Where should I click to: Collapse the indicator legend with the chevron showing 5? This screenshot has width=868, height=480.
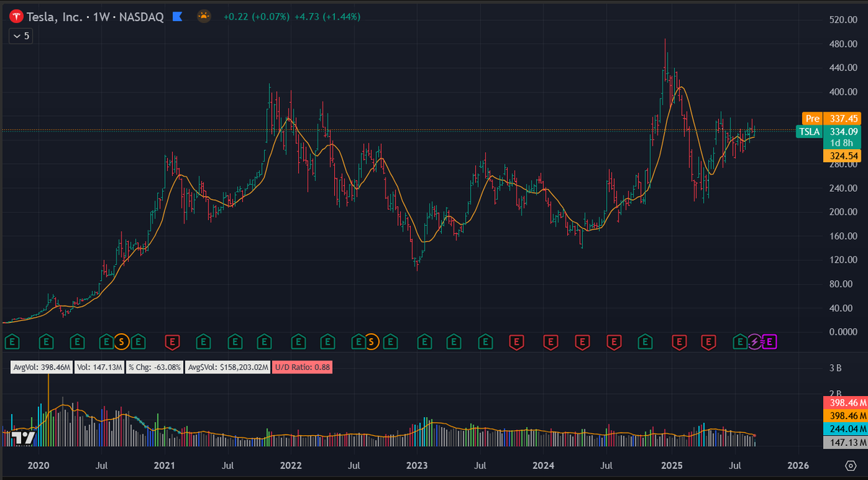[20, 35]
